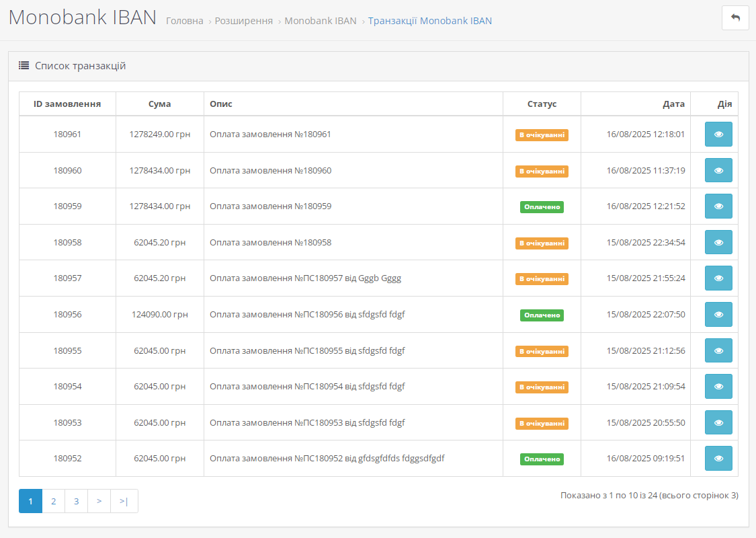Click Оплачено badge for order 180952
The width and height of the screenshot is (756, 538).
542,459
